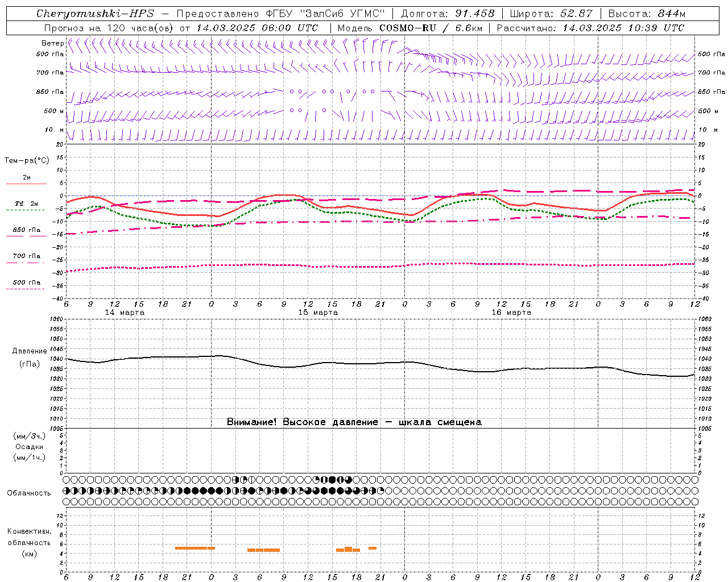
Task: Click the 'Рассчитано: 14.03.2025 10:39 UTC' timestamp
Action: (x=590, y=28)
